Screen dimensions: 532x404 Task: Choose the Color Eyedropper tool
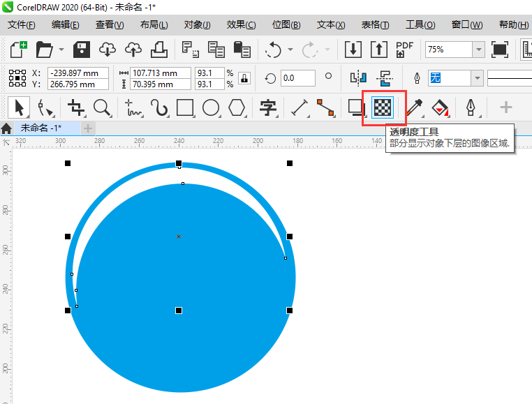pos(415,107)
